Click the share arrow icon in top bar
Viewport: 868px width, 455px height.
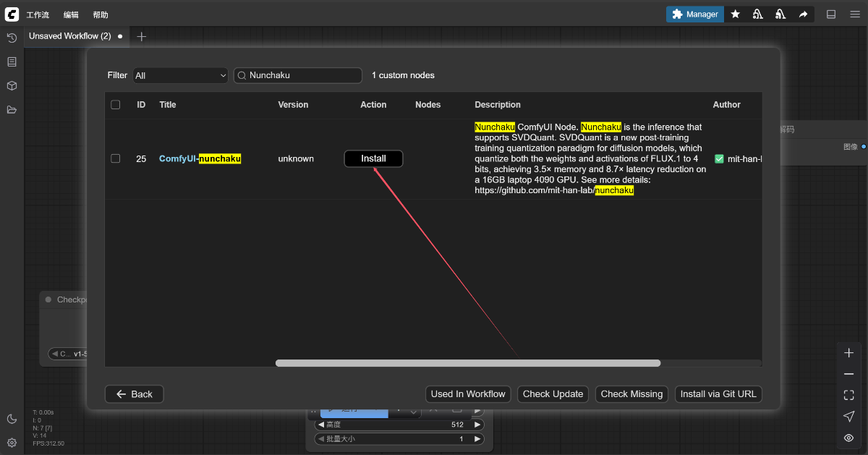[803, 14]
